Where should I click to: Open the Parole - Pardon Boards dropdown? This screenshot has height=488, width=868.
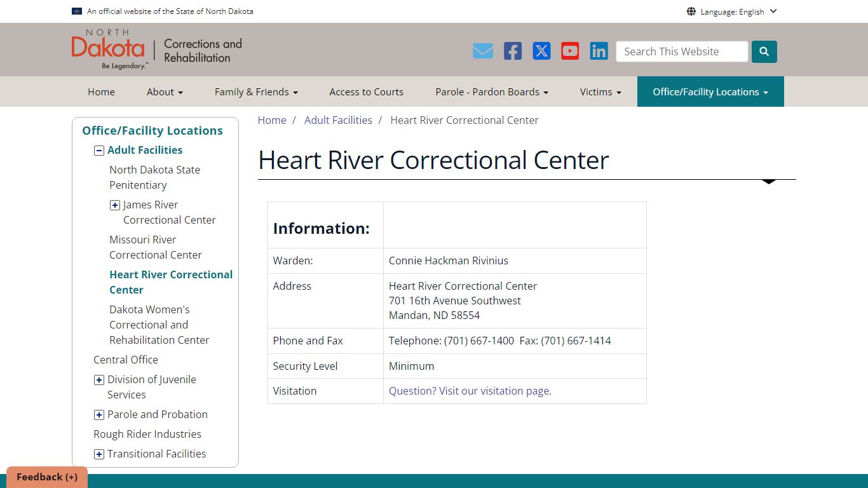[492, 91]
